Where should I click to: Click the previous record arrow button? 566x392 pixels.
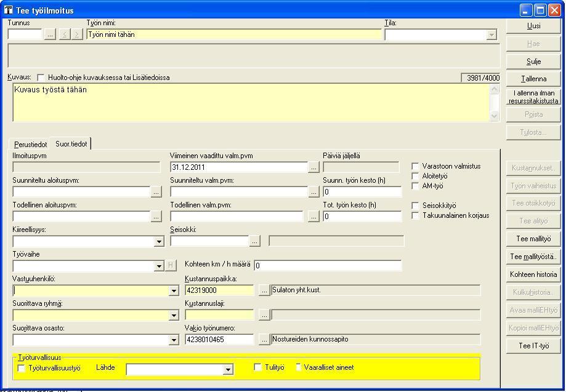[x=64, y=34]
